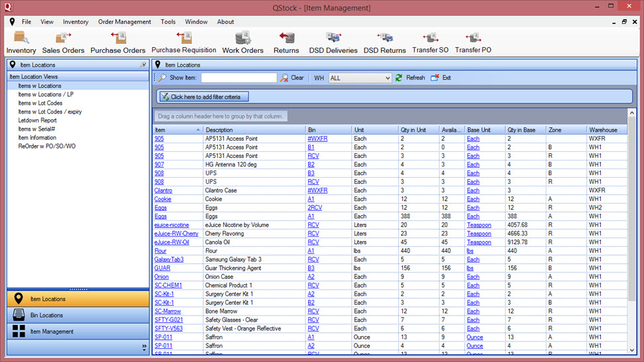Click the Purchase Orders toolbar icon
The width and height of the screenshot is (644, 362).
(118, 41)
